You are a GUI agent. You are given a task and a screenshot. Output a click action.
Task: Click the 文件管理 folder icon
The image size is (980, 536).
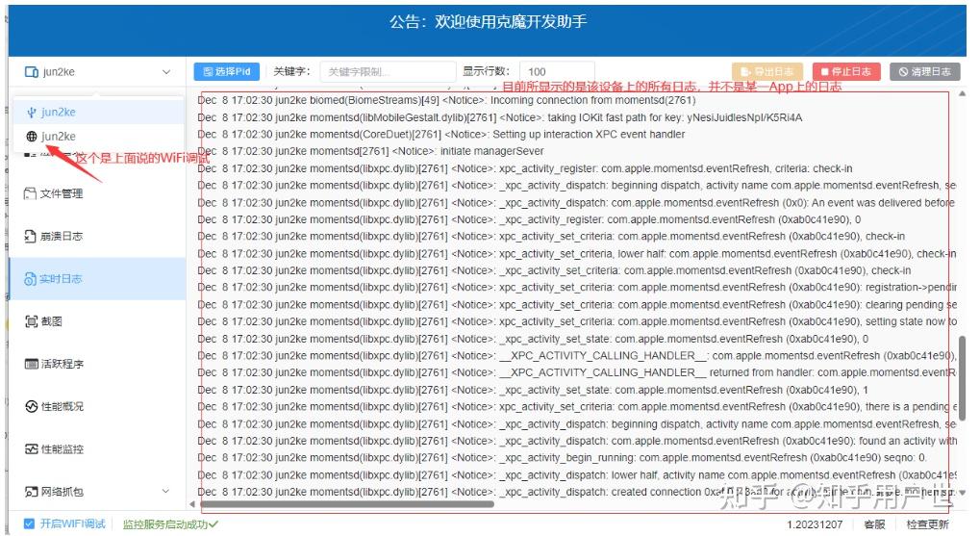pyautogui.click(x=30, y=193)
